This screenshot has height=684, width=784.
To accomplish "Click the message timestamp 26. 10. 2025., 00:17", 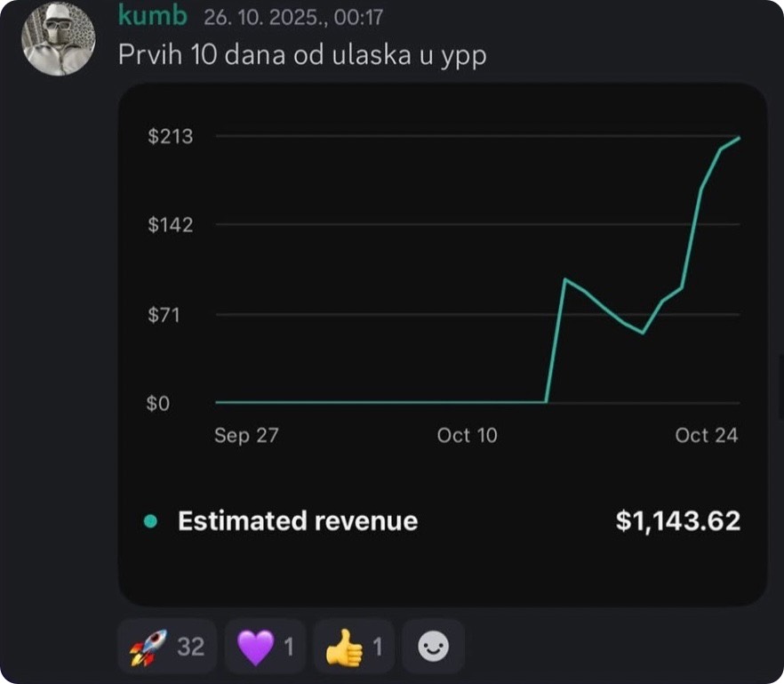I will 292,18.
